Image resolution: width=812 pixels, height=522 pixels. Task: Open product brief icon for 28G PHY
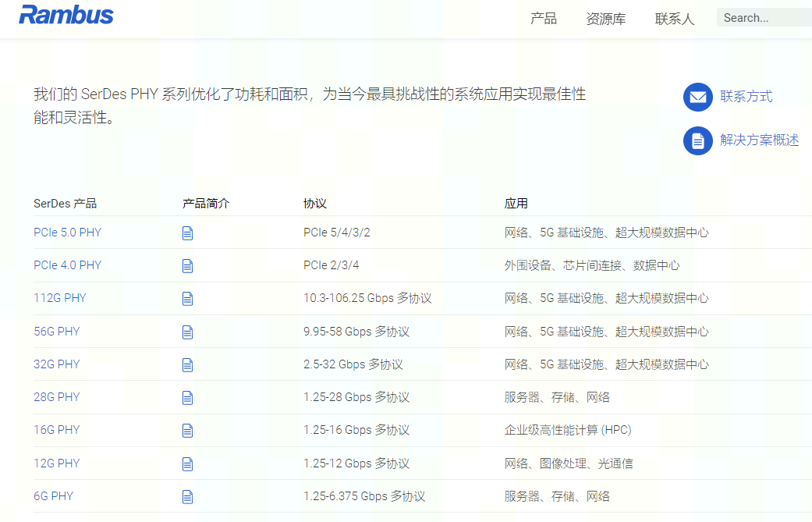[187, 398]
